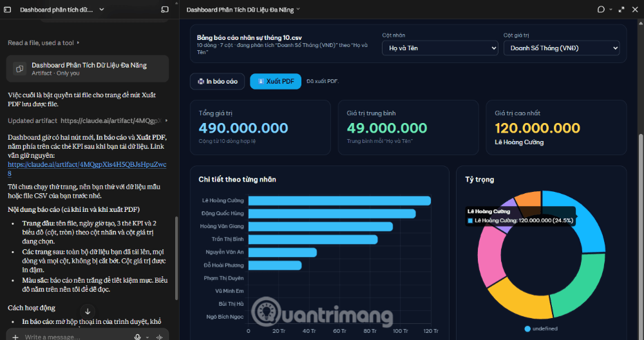Click the Phạm Thị Duyên label
Viewport: 644px width, 340px height.
pyautogui.click(x=223, y=278)
